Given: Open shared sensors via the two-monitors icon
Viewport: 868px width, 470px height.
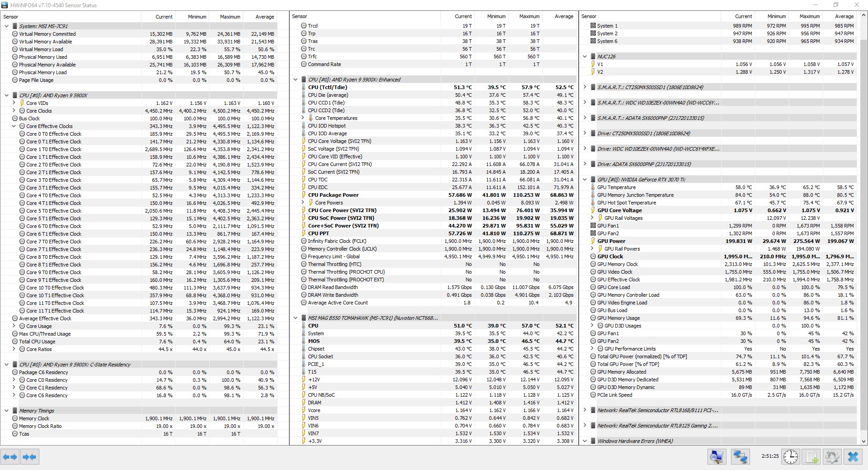Looking at the screenshot, I should (740, 457).
